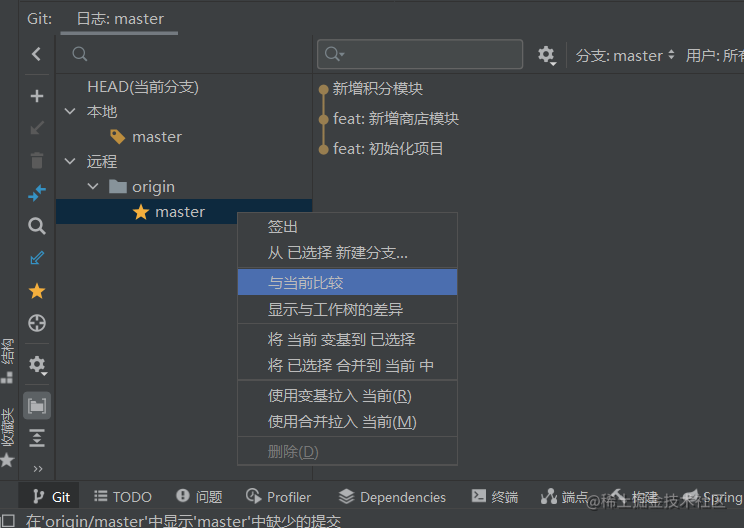Open the log gear settings icon

pyautogui.click(x=547, y=56)
